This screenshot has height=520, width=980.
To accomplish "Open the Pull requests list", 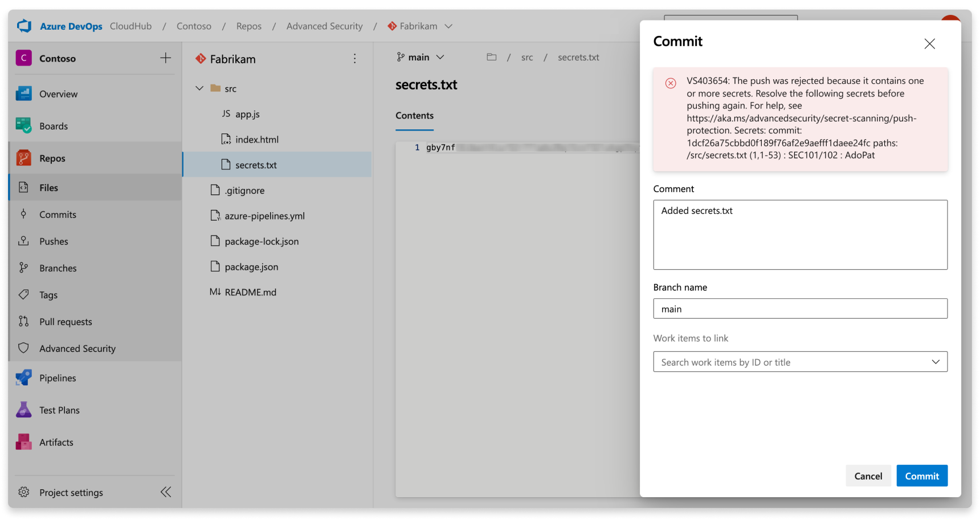I will pos(66,322).
